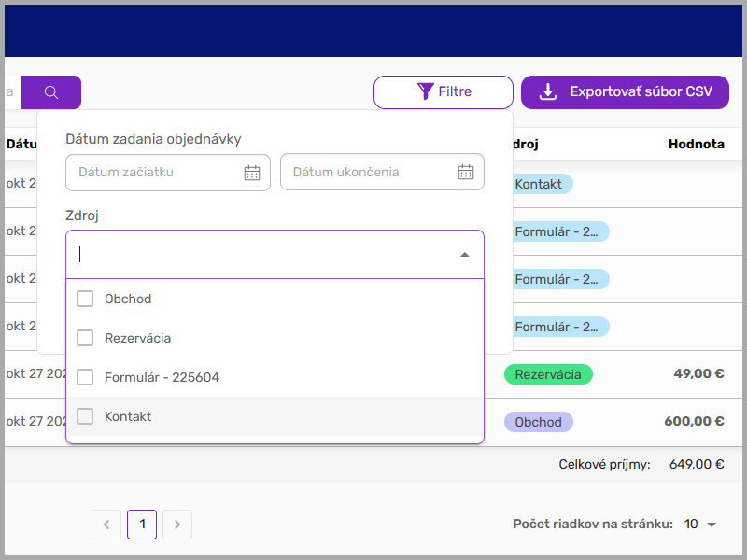Click the next page arrow in pagination

pyautogui.click(x=177, y=525)
